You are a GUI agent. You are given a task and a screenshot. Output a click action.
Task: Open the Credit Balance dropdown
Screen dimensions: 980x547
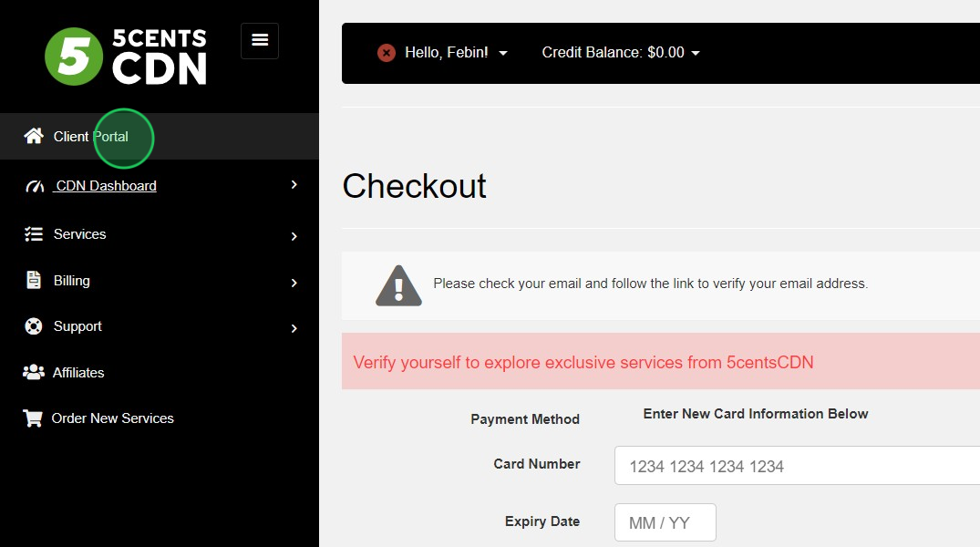click(621, 53)
